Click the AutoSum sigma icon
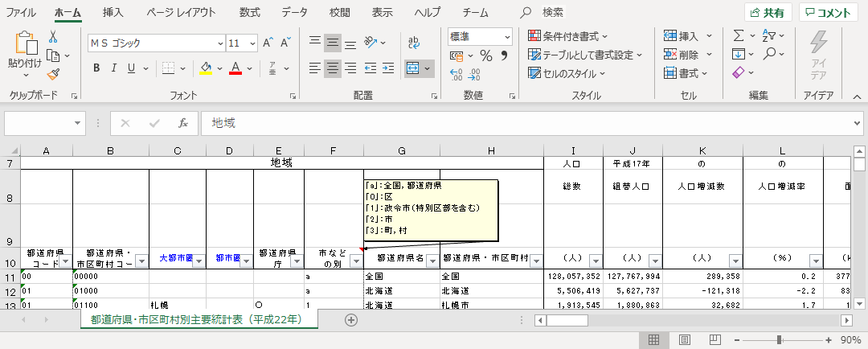The image size is (868, 349). [x=738, y=36]
